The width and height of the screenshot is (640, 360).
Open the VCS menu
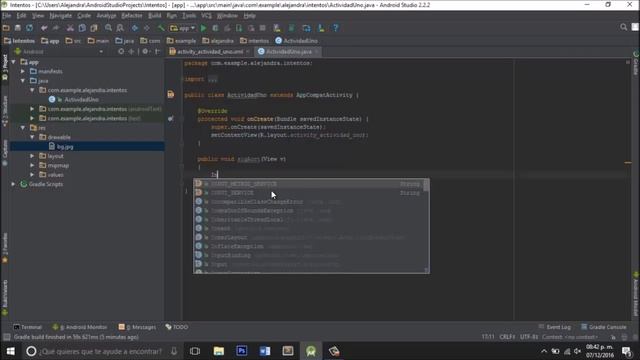[x=206, y=16]
